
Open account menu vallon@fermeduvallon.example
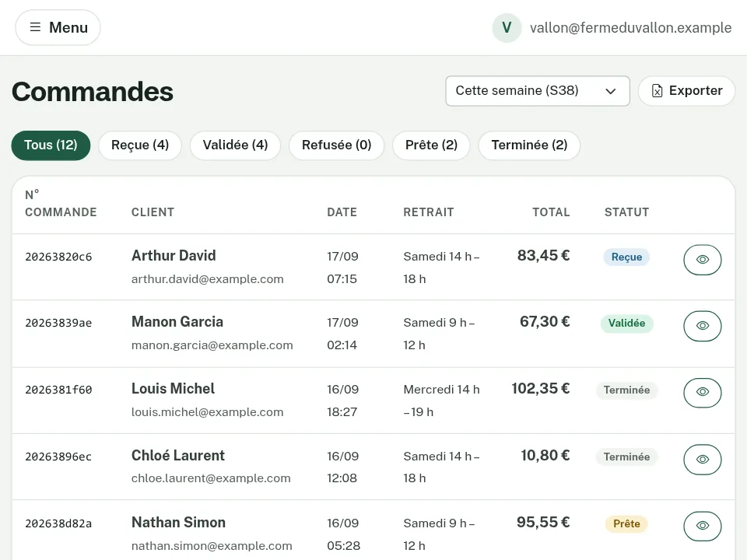[x=612, y=28]
